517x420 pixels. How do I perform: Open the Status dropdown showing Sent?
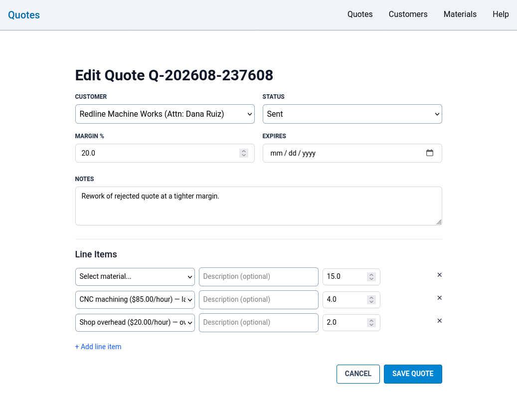(x=352, y=114)
